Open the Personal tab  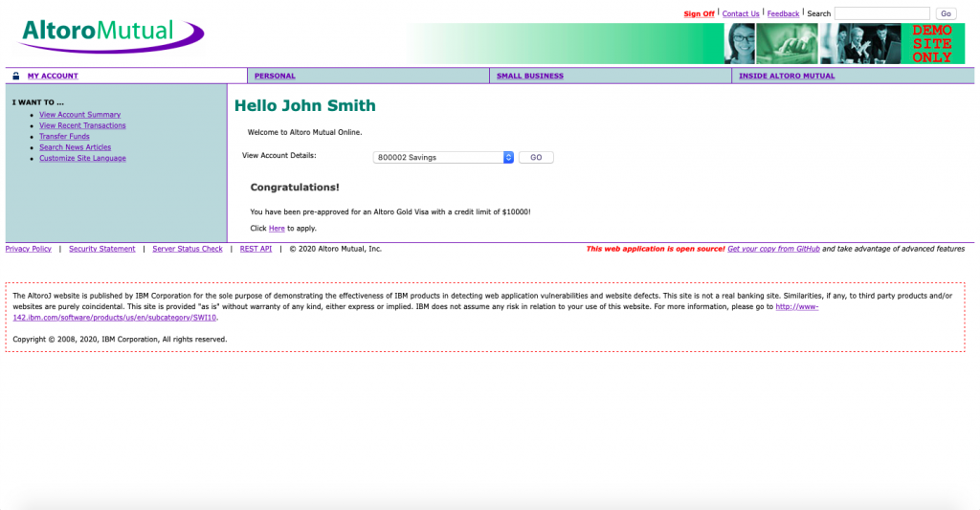click(x=275, y=76)
